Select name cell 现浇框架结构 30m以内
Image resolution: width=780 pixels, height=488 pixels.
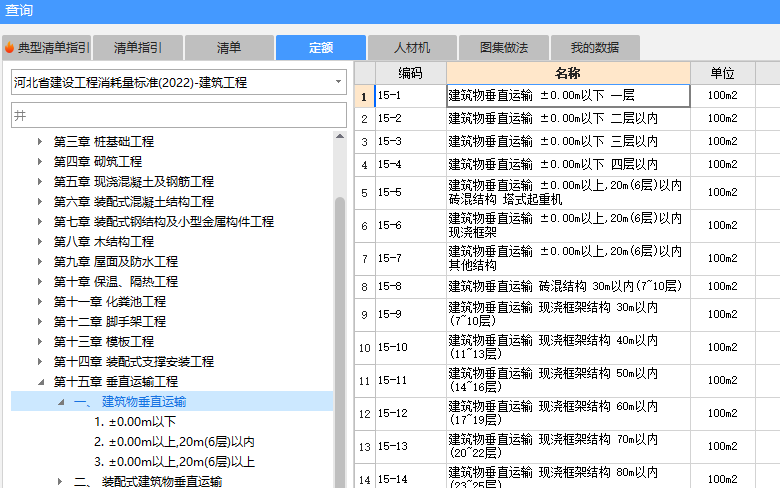(x=568, y=314)
